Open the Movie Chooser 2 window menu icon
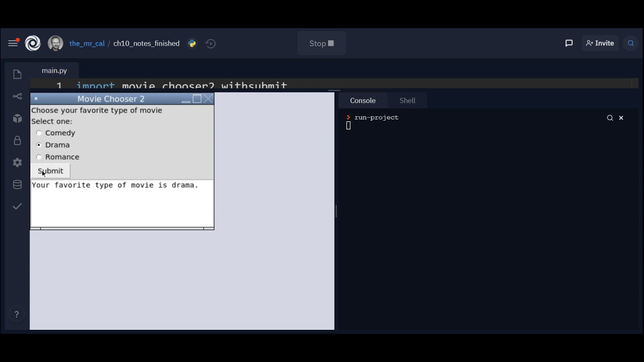 point(36,99)
